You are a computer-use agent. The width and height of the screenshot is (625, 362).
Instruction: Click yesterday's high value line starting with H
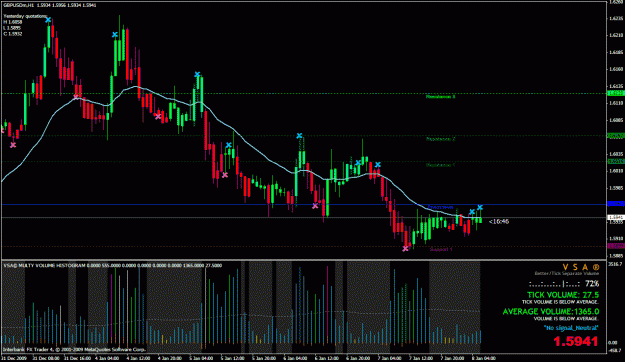pyautogui.click(x=13, y=22)
